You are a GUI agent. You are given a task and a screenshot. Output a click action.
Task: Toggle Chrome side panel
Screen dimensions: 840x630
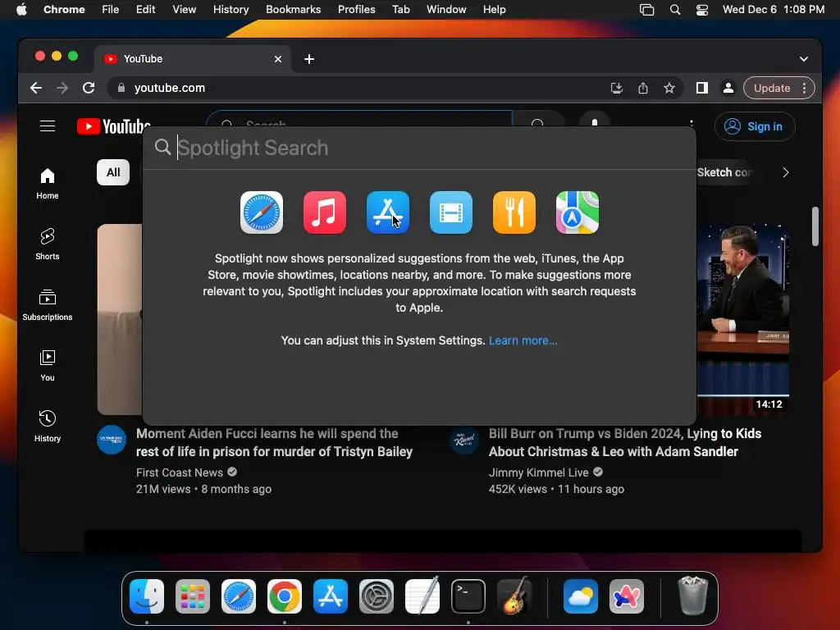pyautogui.click(x=702, y=88)
